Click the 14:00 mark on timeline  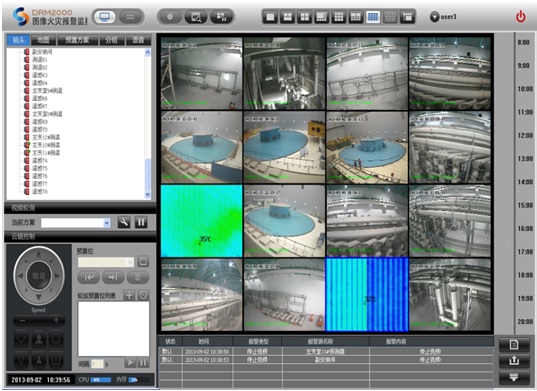525,182
